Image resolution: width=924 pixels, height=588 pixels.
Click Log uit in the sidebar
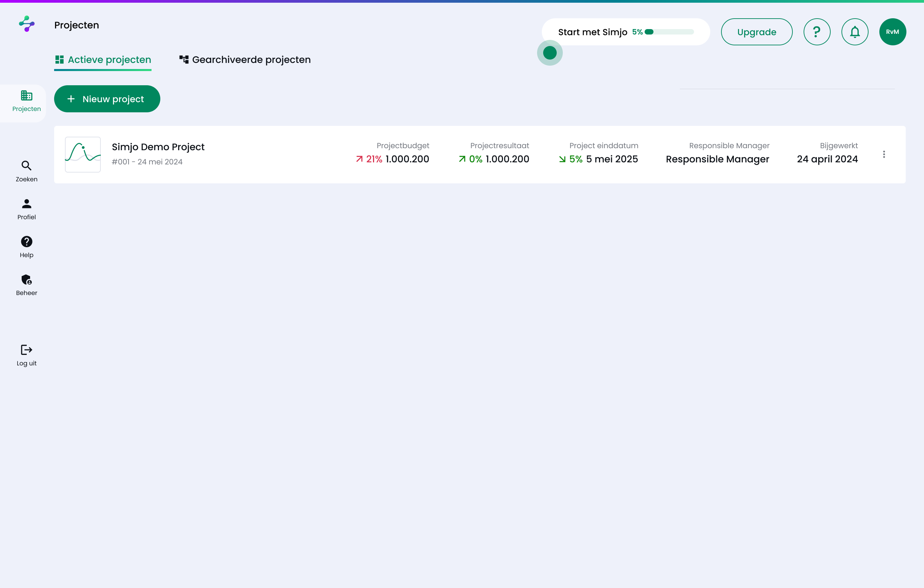26,356
